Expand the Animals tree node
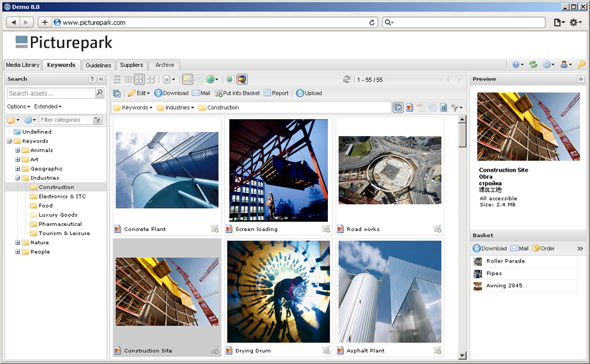This screenshot has width=590, height=364. (x=18, y=151)
